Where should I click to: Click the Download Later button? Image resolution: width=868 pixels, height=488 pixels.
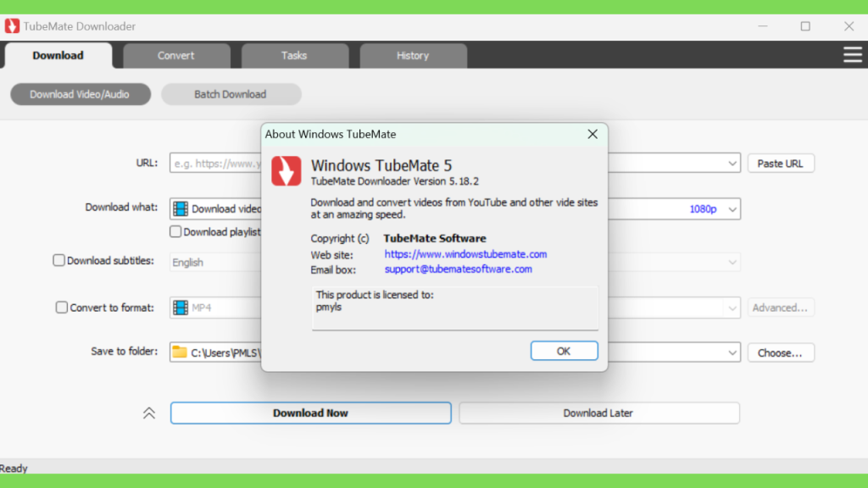[x=599, y=413]
